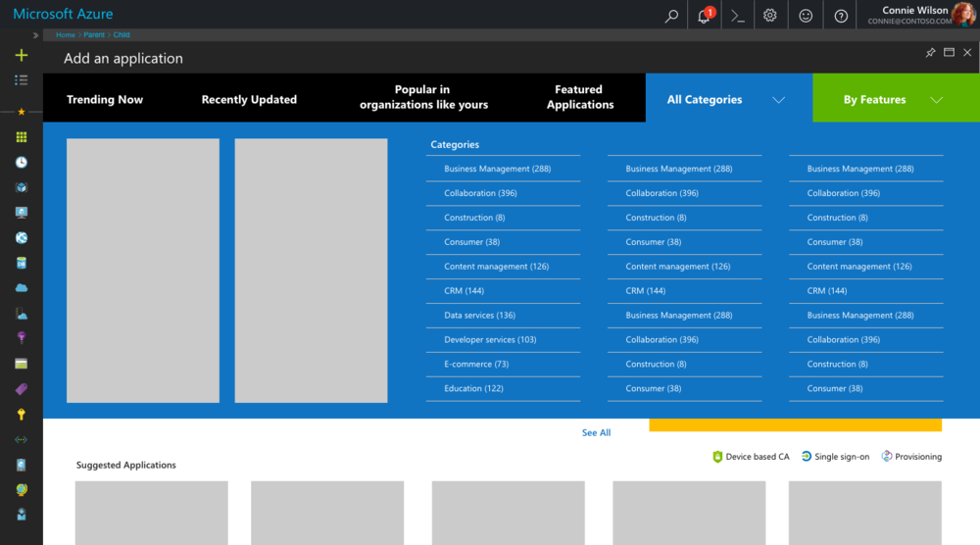The image size is (980, 545).
Task: Maximize the Add an application blade
Action: point(949,53)
